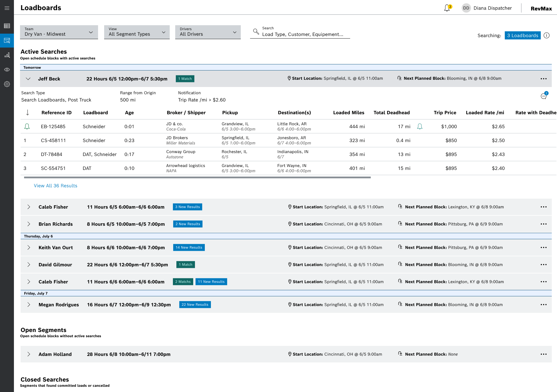Viewport: 557px width, 392px height.
Task: Open the All Drivers dropdown
Action: [208, 32]
